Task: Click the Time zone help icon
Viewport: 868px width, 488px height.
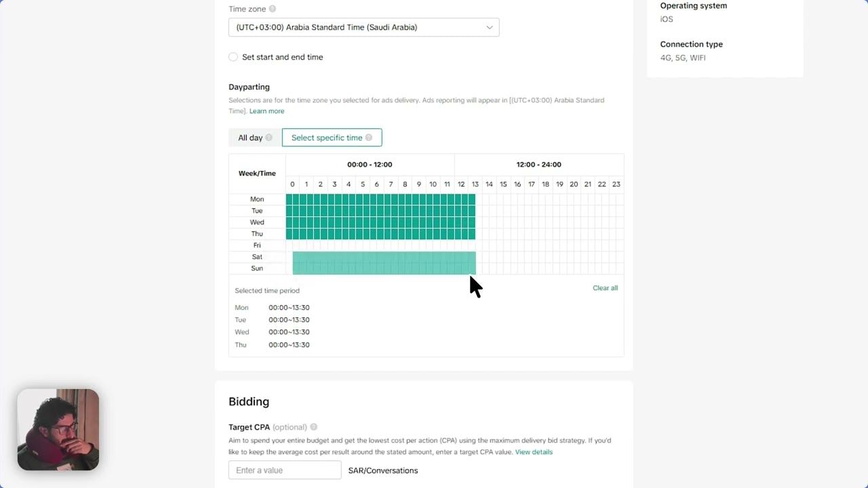Action: (273, 9)
